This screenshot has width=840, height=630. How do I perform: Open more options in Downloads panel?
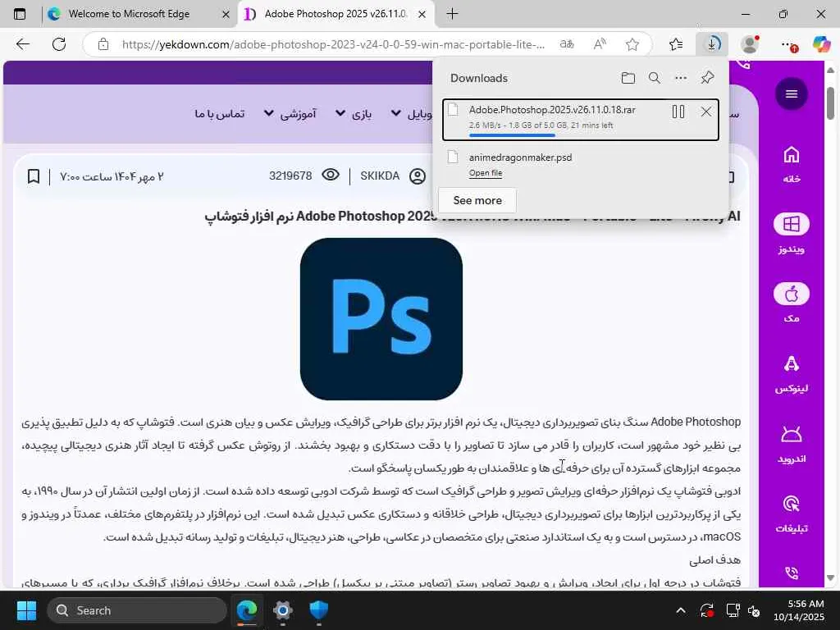tap(680, 78)
